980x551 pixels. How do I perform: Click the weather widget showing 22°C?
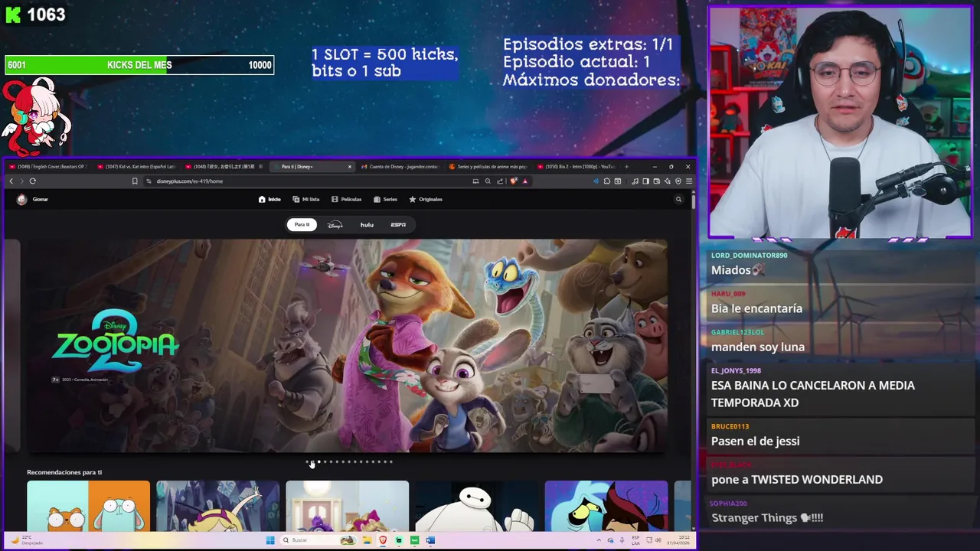26,540
